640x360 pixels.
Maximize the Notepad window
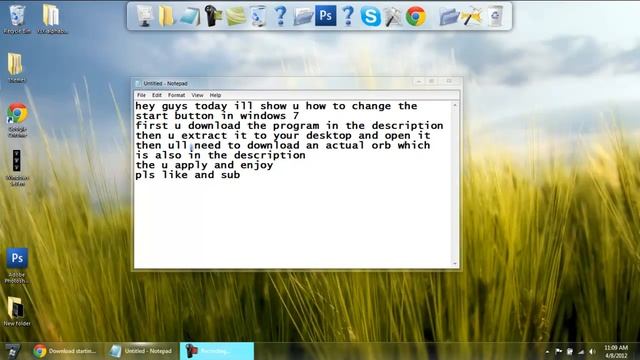(x=431, y=82)
